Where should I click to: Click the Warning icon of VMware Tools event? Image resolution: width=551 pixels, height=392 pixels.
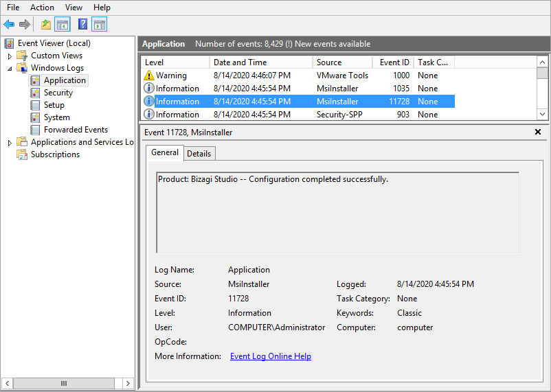(149, 75)
